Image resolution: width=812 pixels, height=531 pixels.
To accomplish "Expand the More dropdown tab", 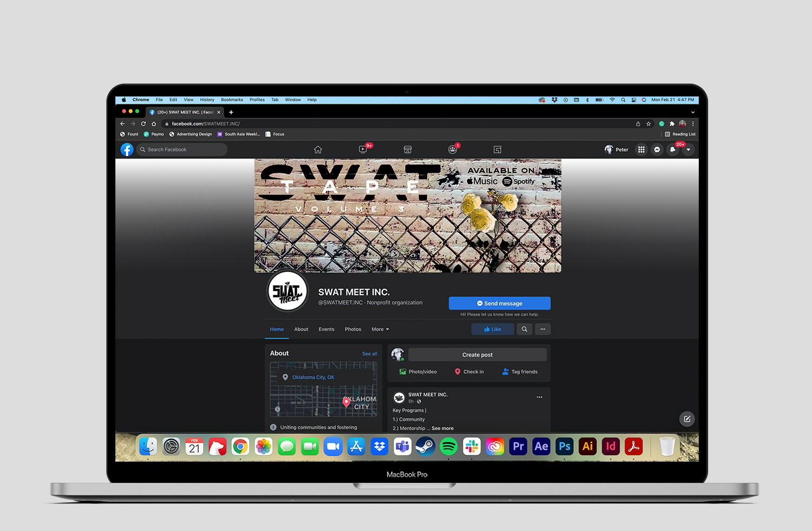I will (380, 329).
